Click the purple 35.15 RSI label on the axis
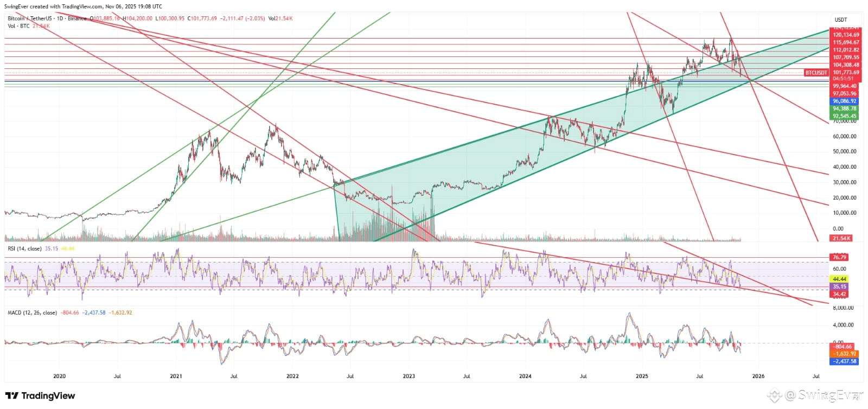Viewport: 868px width, 409px height. pyautogui.click(x=840, y=286)
